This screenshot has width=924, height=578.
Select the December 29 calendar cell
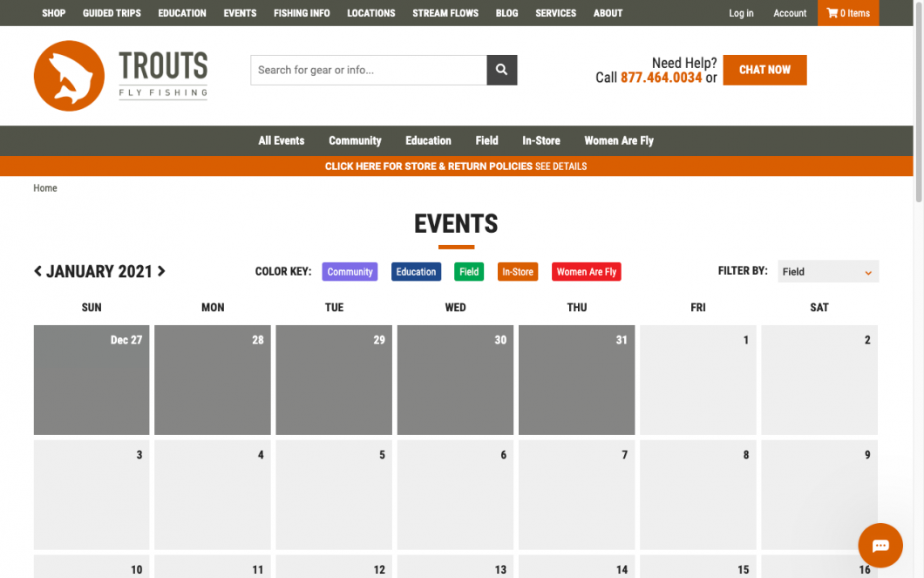(x=334, y=380)
